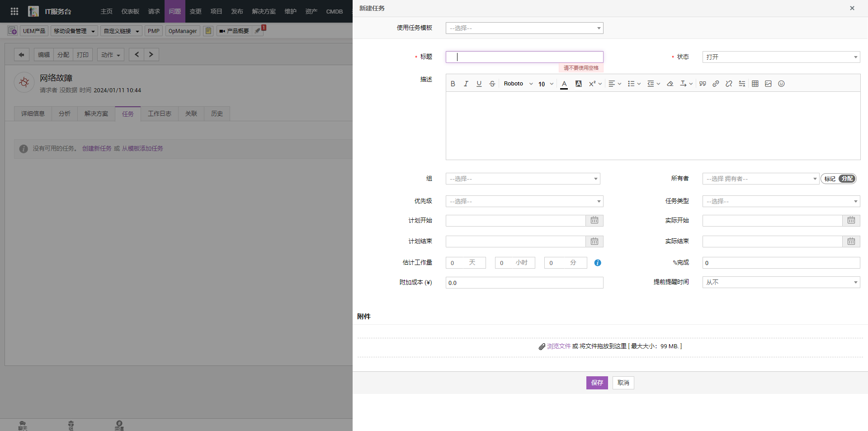Click the 附加成本 input field
Screen dimensions: 868x431
(524, 283)
